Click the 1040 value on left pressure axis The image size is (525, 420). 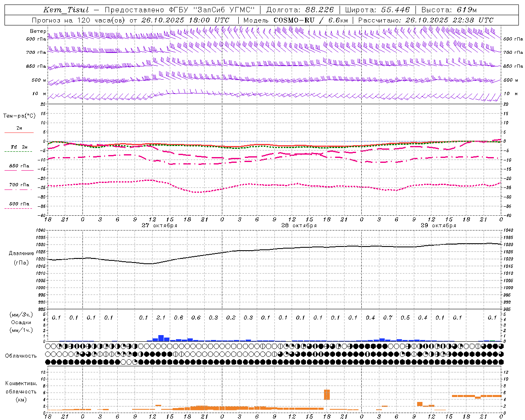[x=41, y=230]
